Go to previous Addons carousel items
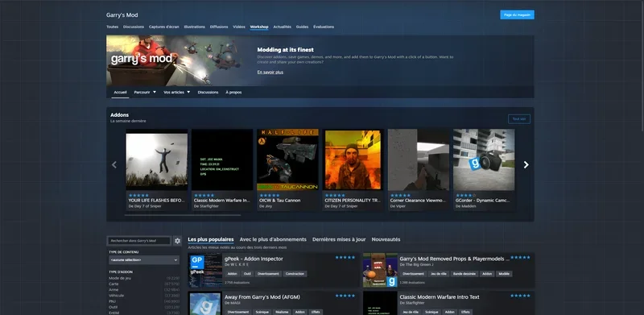This screenshot has height=315, width=644. point(114,164)
